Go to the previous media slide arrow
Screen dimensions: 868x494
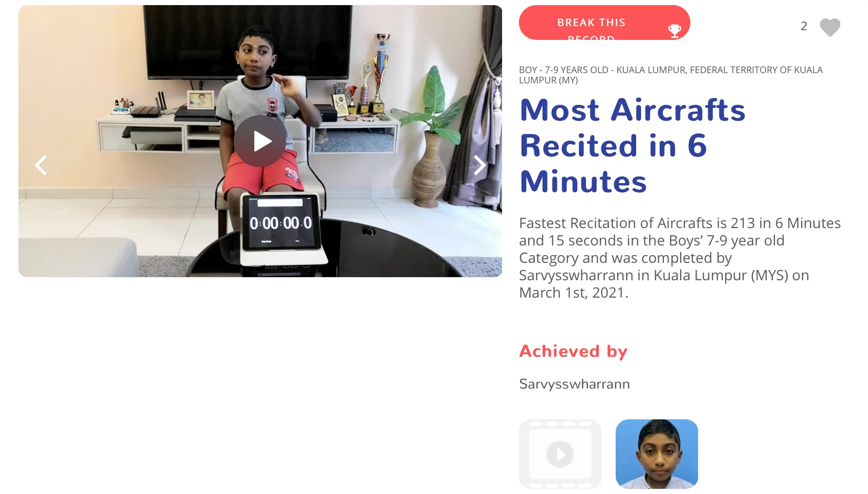[x=41, y=165]
